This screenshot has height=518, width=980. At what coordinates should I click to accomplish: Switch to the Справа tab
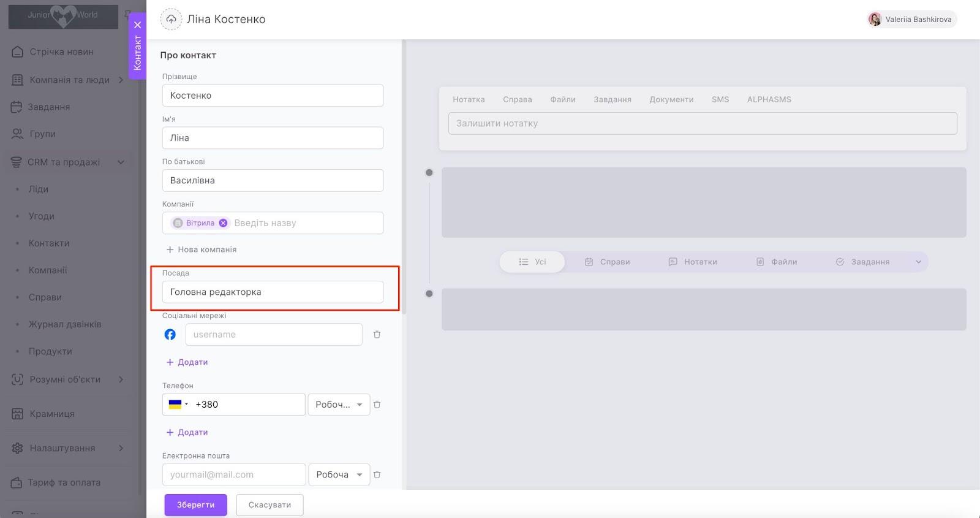[517, 99]
